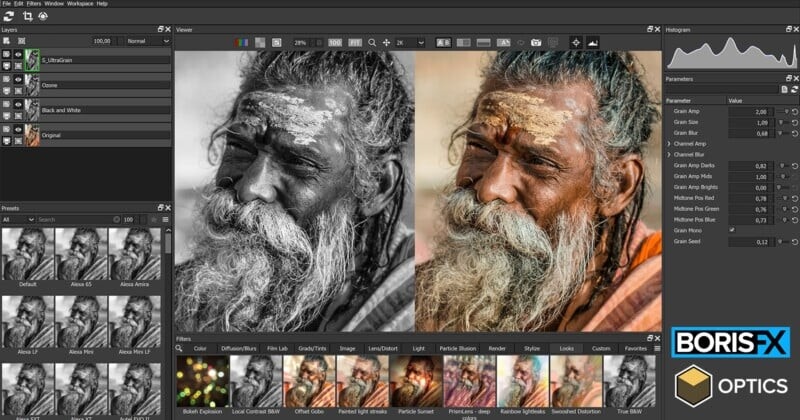Click the FIT zoom button
This screenshot has height=420, width=800.
point(355,43)
